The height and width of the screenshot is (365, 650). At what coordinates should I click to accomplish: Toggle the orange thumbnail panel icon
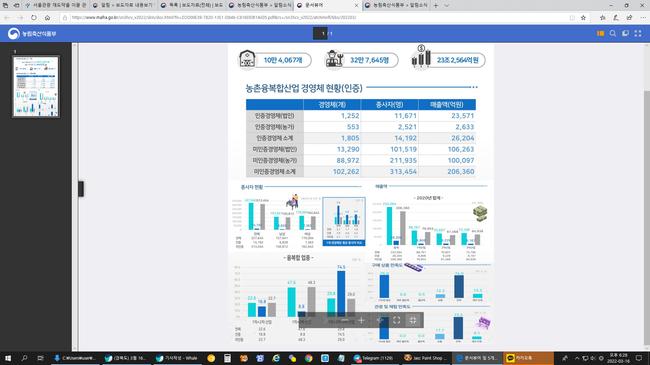600,34
